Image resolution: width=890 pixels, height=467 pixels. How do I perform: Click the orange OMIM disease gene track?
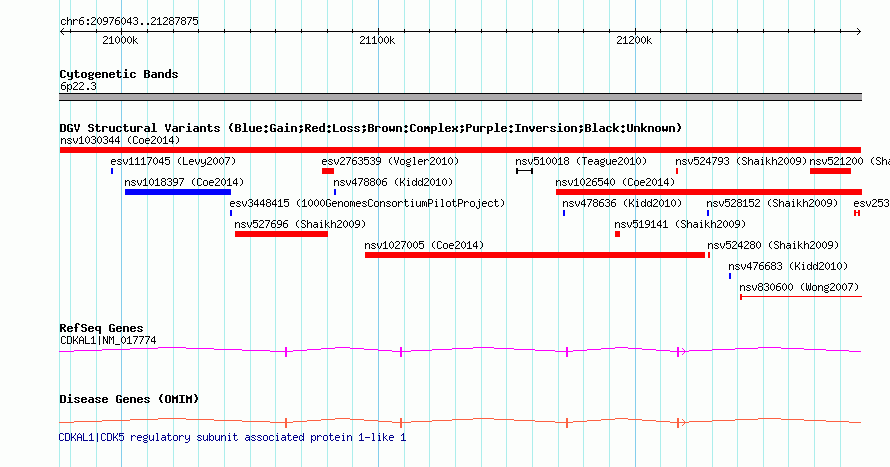[460, 422]
